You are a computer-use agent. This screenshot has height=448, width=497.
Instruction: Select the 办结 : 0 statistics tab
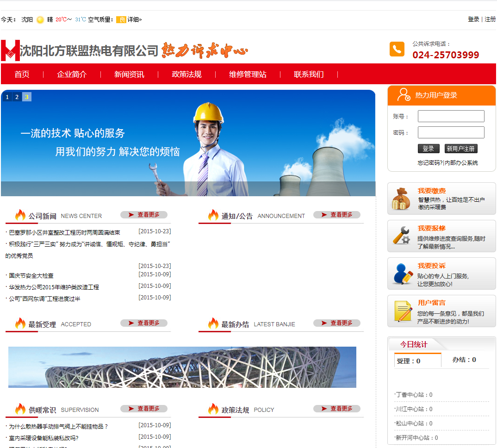464,360
